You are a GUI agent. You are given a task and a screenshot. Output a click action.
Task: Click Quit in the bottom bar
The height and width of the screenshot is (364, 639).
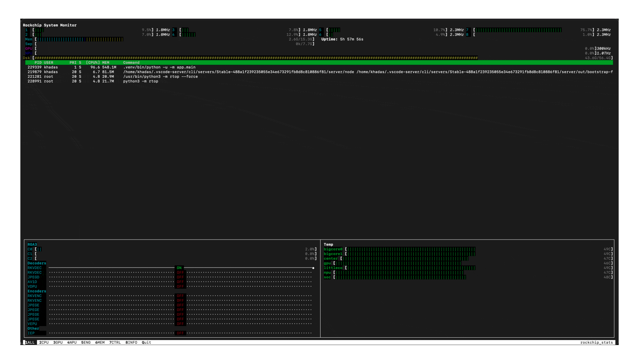(146, 342)
